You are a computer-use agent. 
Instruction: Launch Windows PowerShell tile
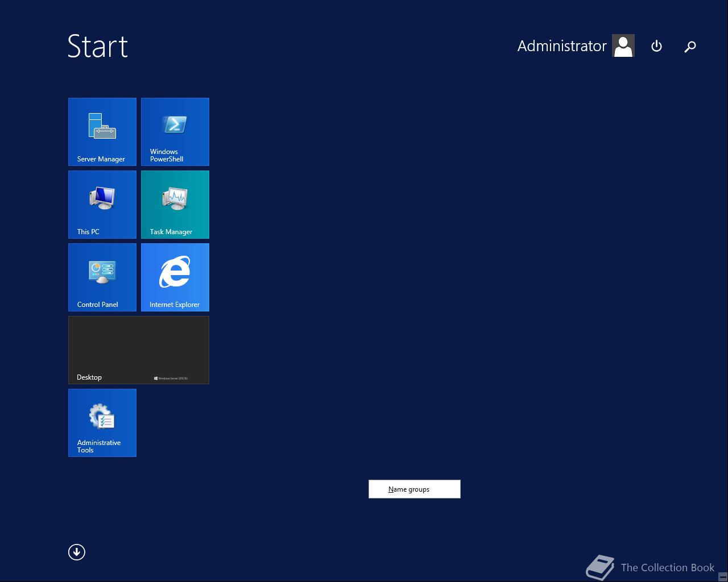175,132
